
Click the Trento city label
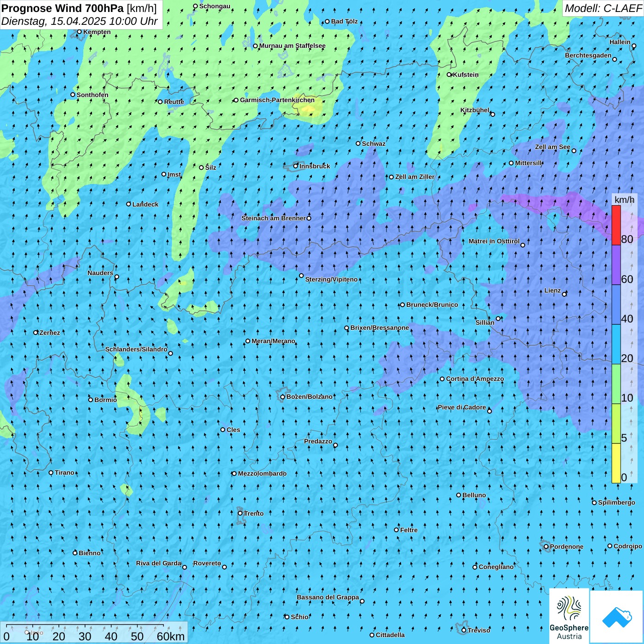(254, 513)
